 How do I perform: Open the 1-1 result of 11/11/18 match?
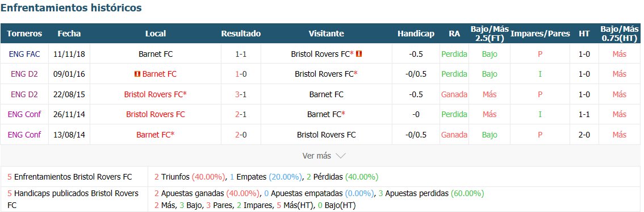pyautogui.click(x=241, y=54)
